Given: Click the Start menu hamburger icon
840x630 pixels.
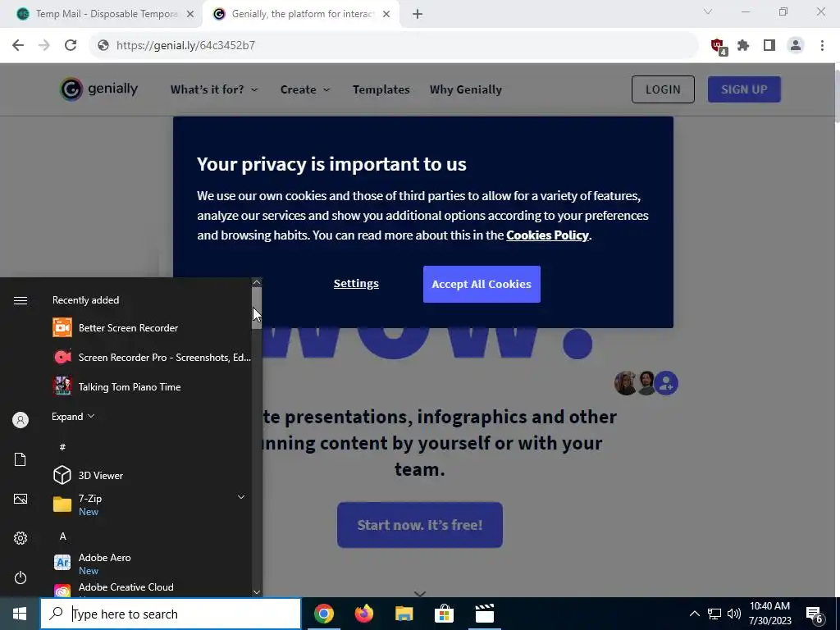Looking at the screenshot, I should pos(21,300).
